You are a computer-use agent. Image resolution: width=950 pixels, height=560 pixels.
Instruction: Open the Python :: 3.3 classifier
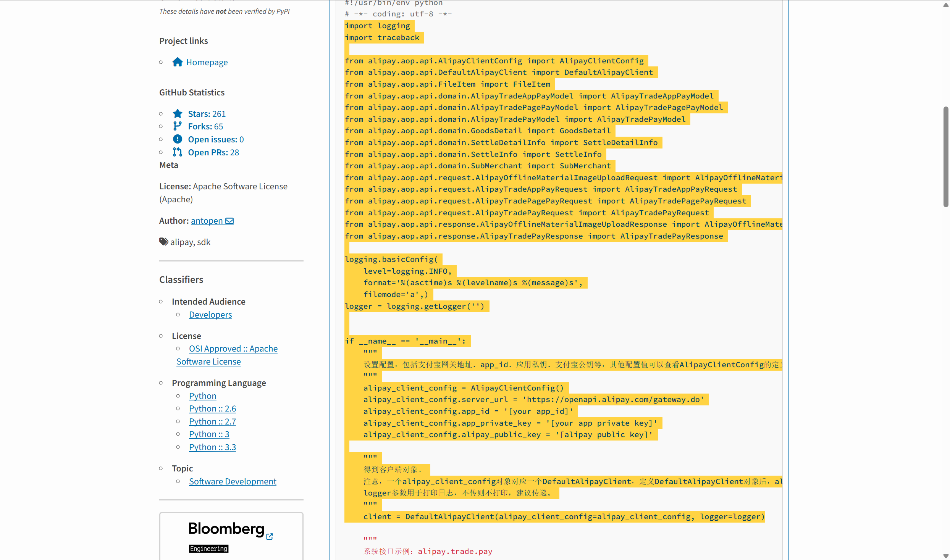[x=212, y=447]
